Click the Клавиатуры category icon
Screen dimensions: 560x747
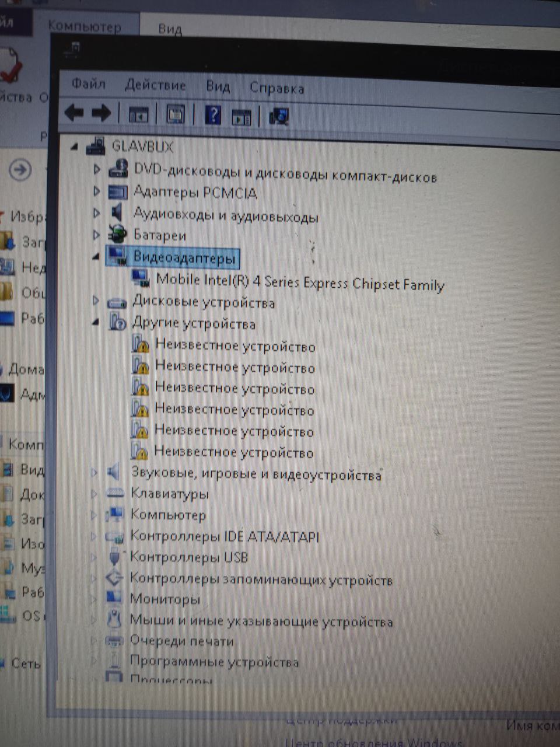[x=116, y=494]
